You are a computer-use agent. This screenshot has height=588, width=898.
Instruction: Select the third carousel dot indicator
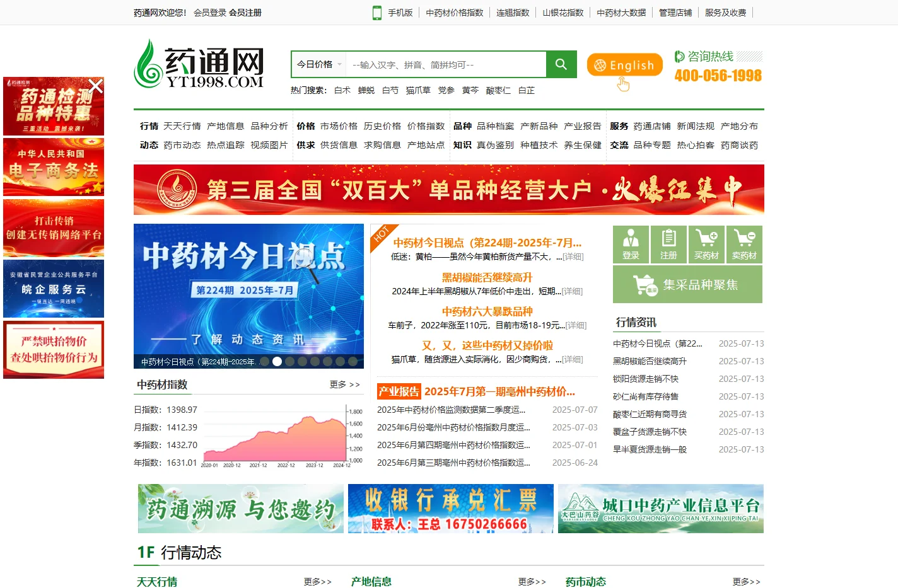pyautogui.click(x=289, y=362)
